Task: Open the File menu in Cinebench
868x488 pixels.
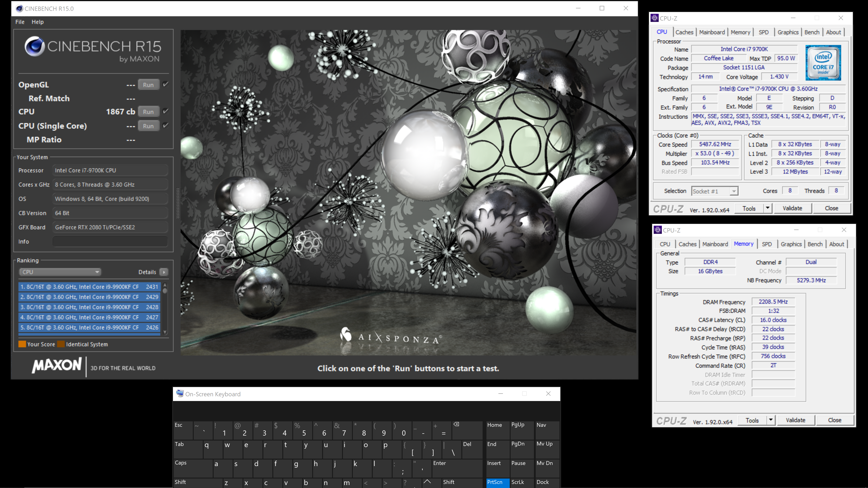Action: pyautogui.click(x=20, y=22)
